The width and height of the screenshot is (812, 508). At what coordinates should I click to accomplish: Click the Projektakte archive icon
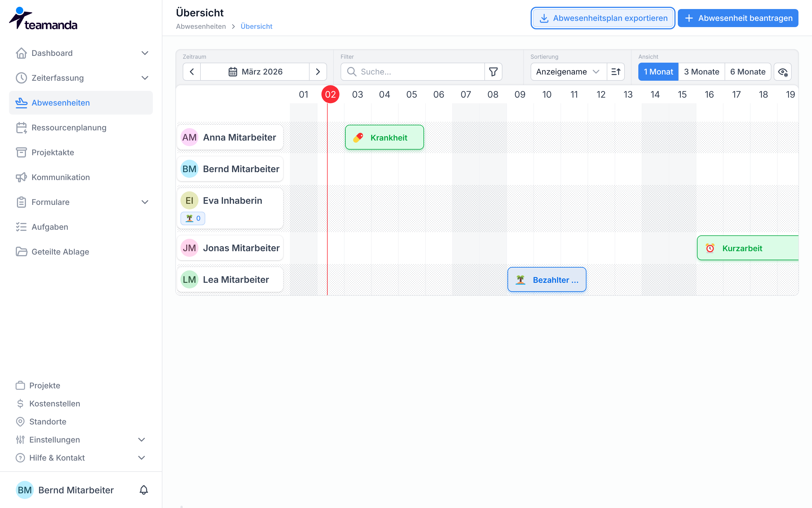coord(21,152)
